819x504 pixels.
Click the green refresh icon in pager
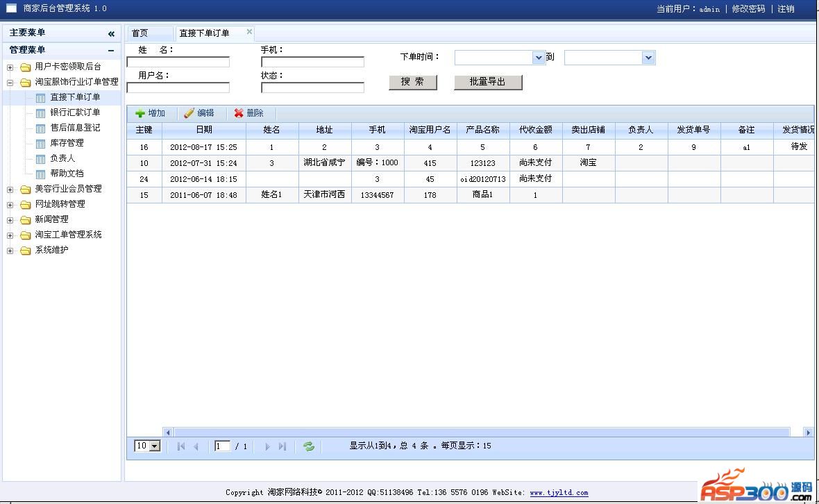pyautogui.click(x=309, y=446)
